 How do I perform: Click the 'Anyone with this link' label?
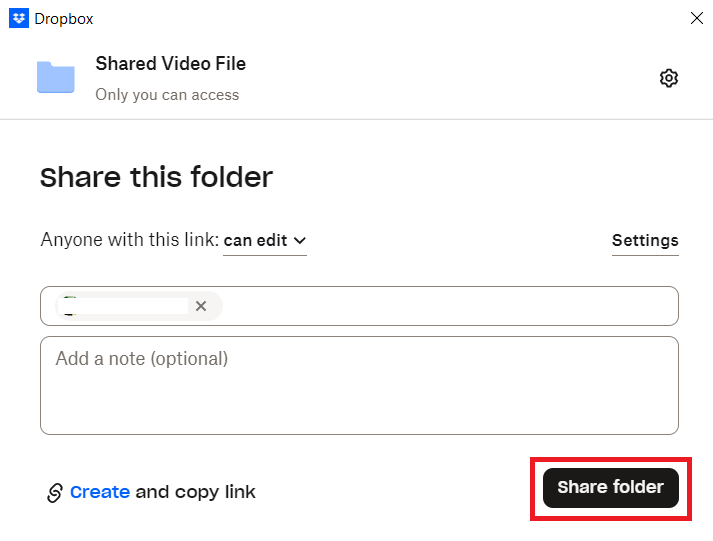[x=129, y=240]
